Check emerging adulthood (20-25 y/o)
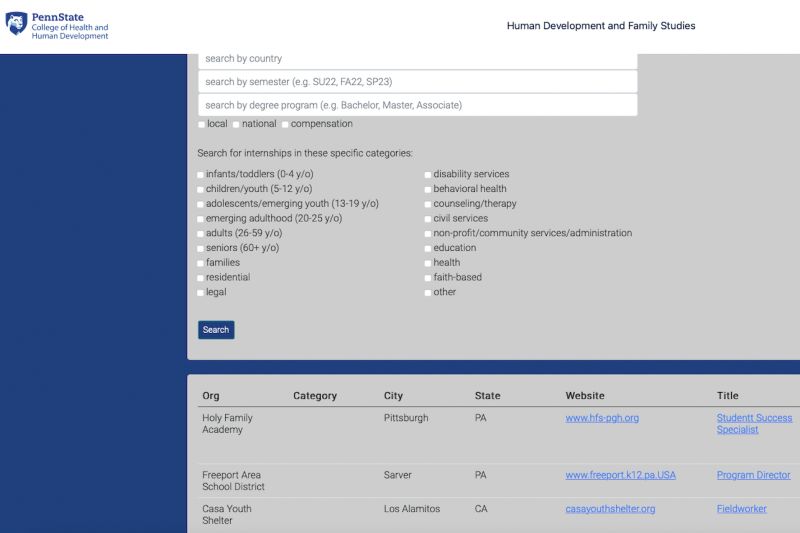Image resolution: width=800 pixels, height=533 pixels. tap(201, 219)
